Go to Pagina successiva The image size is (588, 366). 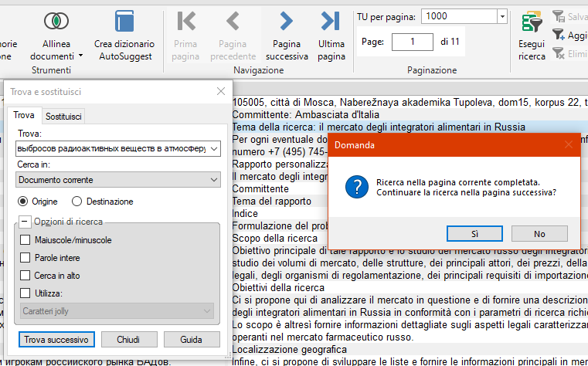pos(287,36)
